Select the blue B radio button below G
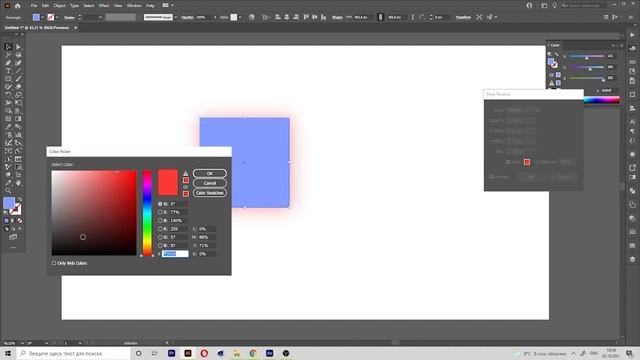Viewport: 640px width, 360px height. (x=160, y=246)
